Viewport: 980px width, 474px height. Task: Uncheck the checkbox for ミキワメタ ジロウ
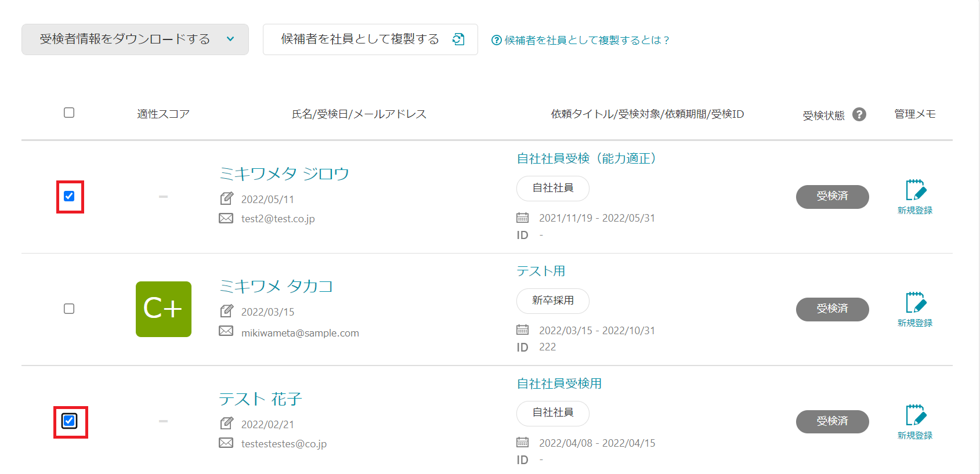coord(69,196)
